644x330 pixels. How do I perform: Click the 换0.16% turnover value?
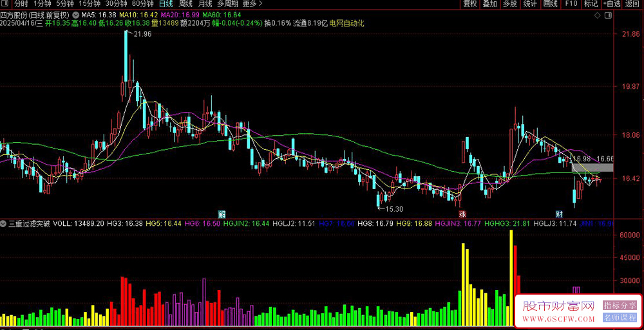pyautogui.click(x=278, y=23)
